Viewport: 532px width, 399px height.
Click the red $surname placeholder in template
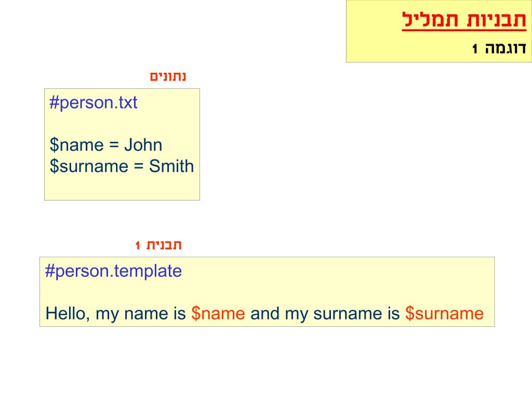pyautogui.click(x=445, y=313)
